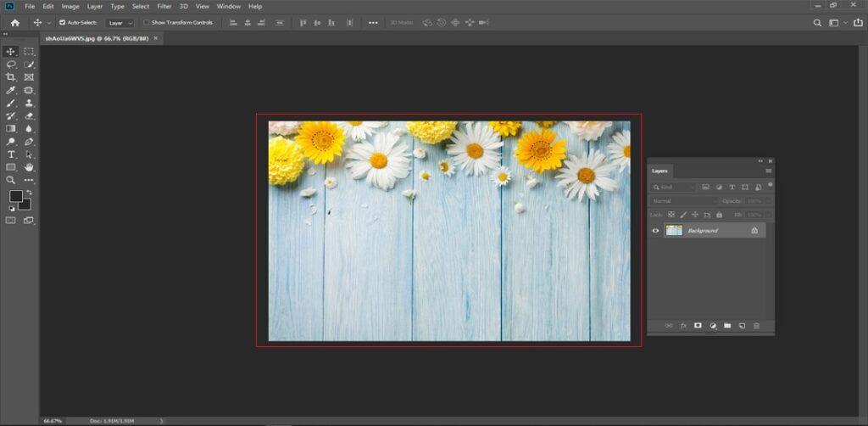Select the Eyedropper tool
This screenshot has width=868, height=426.
tap(10, 90)
